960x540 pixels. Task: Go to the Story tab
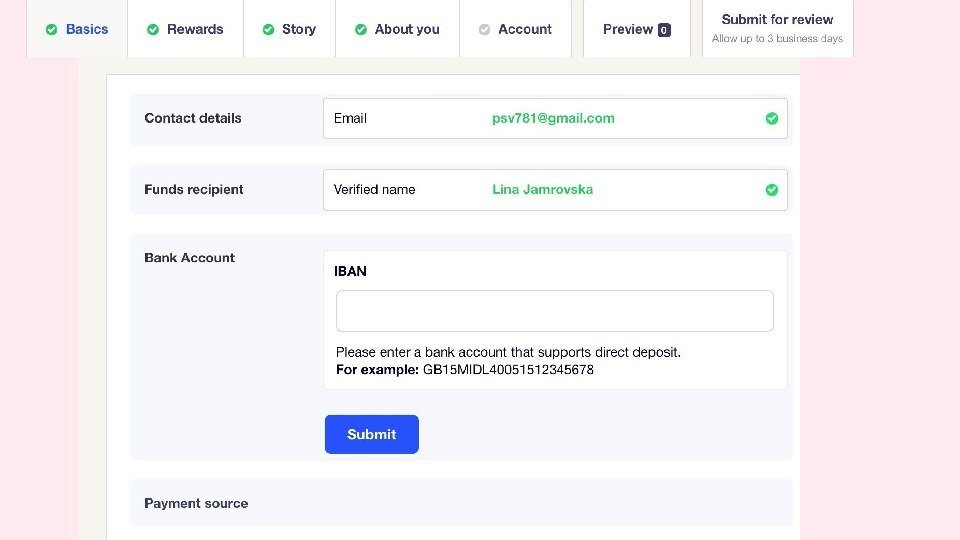[298, 29]
